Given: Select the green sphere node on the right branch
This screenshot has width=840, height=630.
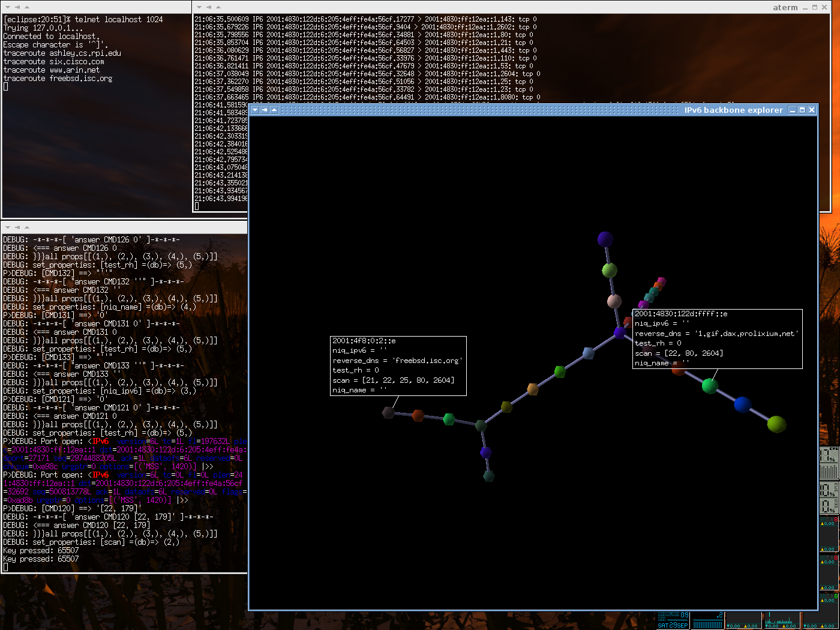Looking at the screenshot, I should [x=710, y=386].
